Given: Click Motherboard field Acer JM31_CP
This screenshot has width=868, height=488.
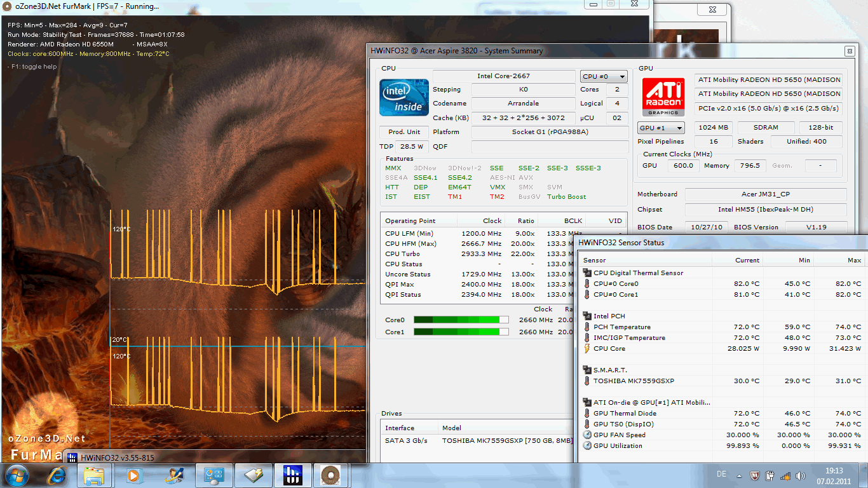Looking at the screenshot, I should (766, 194).
